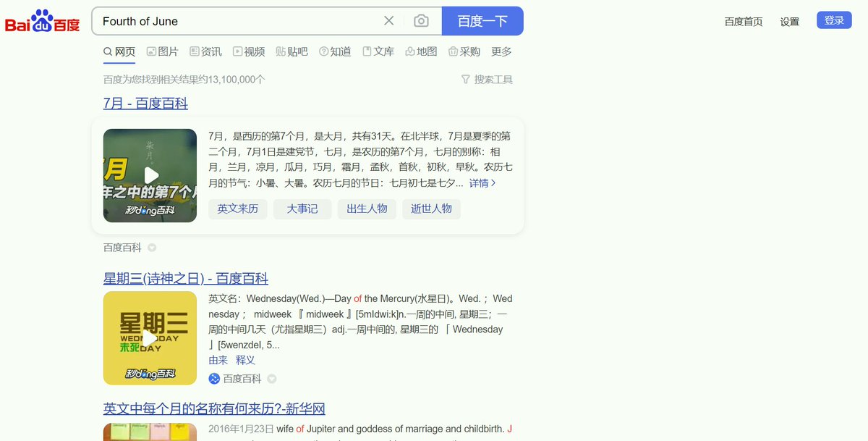The width and height of the screenshot is (868, 441).
Task: Expand dropdown arrow beside 星期三 source
Action: (272, 379)
